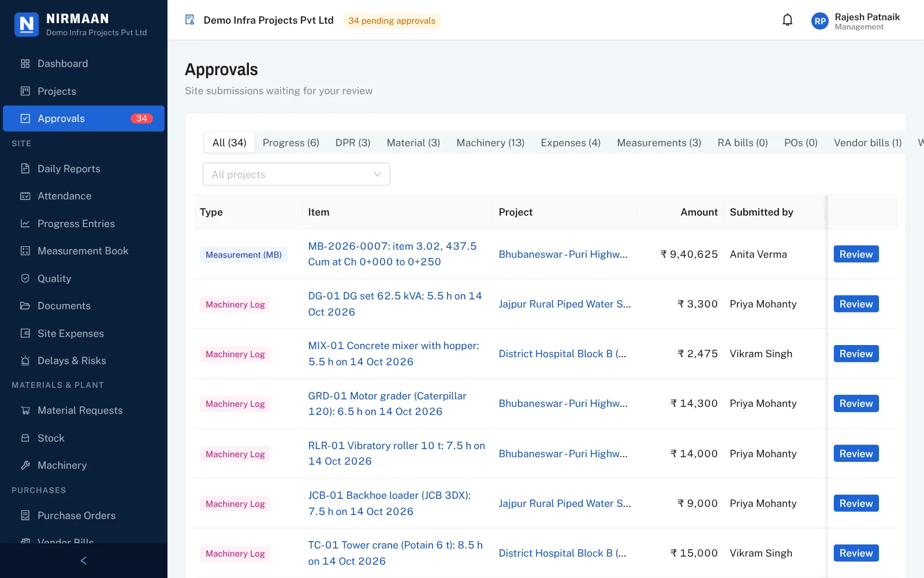
Task: Open Delays & Risks icon
Action: pos(25,361)
